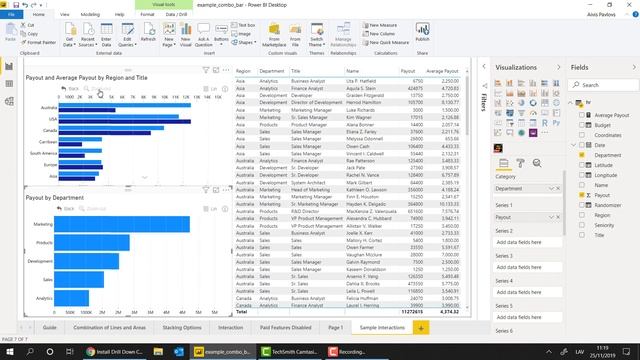Select the Python visual icon
640x360 pixels.
point(556,122)
